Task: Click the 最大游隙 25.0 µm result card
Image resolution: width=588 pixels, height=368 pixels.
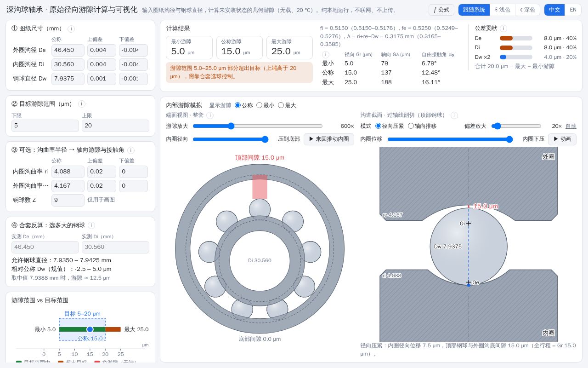Action: tap(289, 48)
